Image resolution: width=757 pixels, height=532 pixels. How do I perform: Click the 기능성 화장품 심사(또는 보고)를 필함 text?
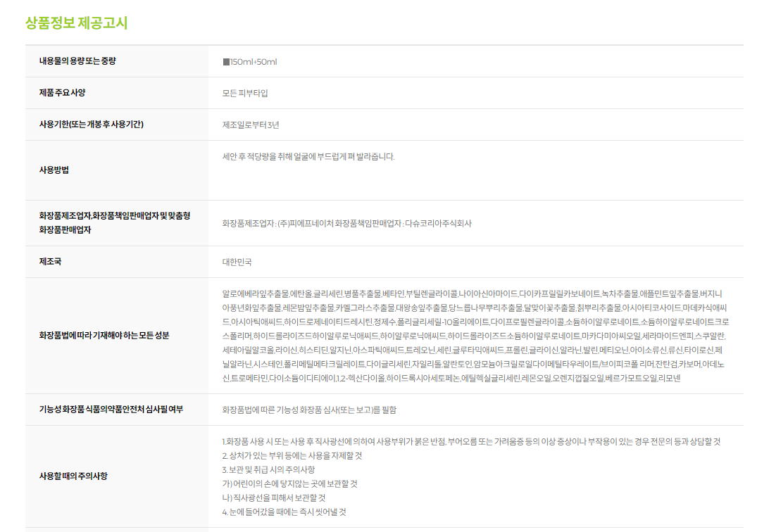coord(313,410)
